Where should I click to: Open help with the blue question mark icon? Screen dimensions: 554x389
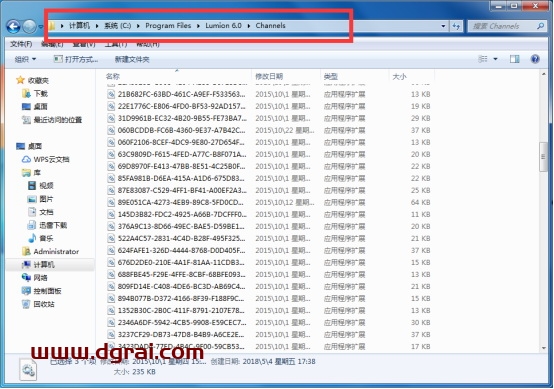pos(535,59)
